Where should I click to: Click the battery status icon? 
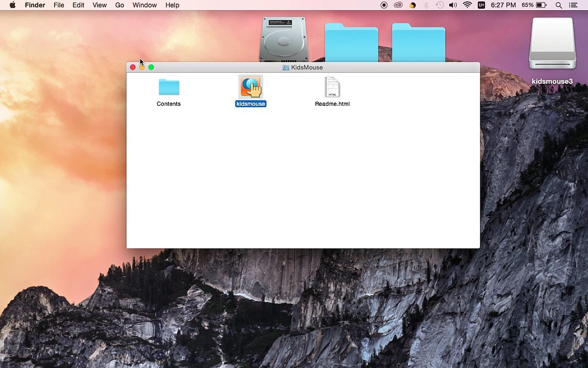pos(541,5)
